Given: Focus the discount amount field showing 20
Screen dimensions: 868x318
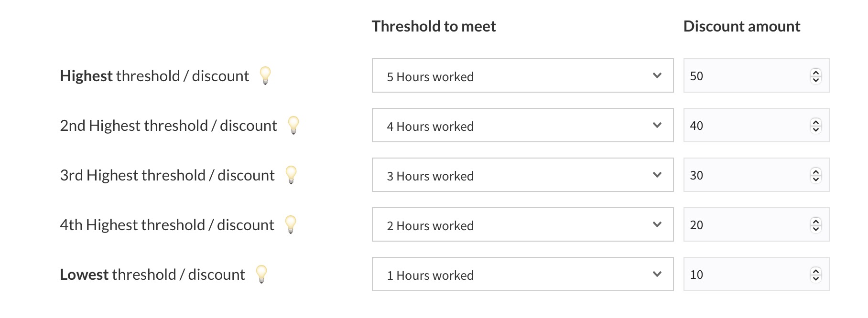Looking at the screenshot, I should pyautogui.click(x=746, y=225).
